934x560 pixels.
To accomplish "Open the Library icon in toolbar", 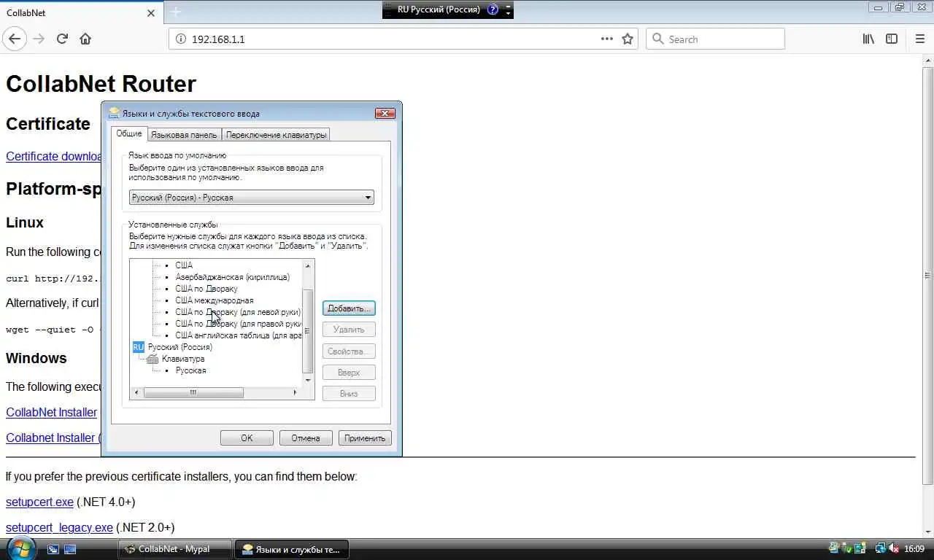I will (868, 39).
